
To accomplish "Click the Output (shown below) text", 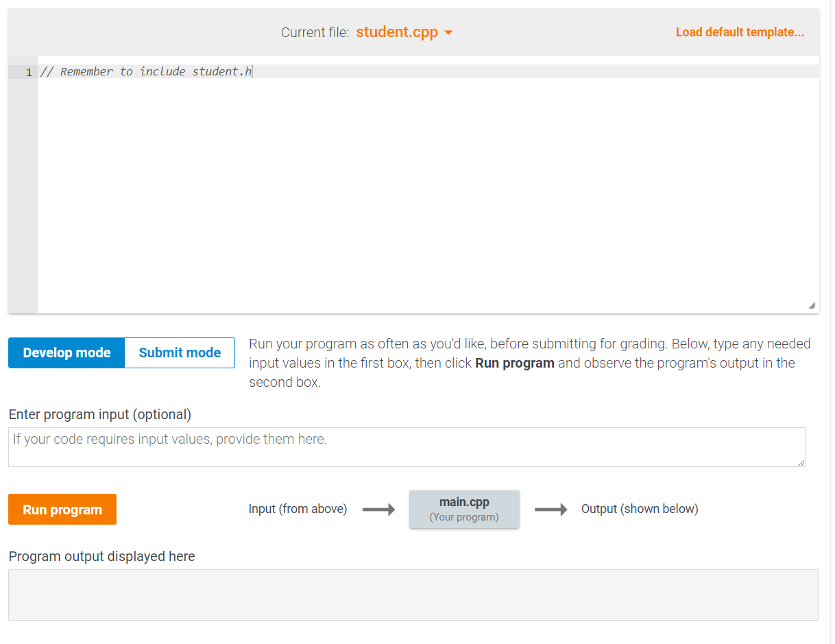I will pyautogui.click(x=640, y=509).
